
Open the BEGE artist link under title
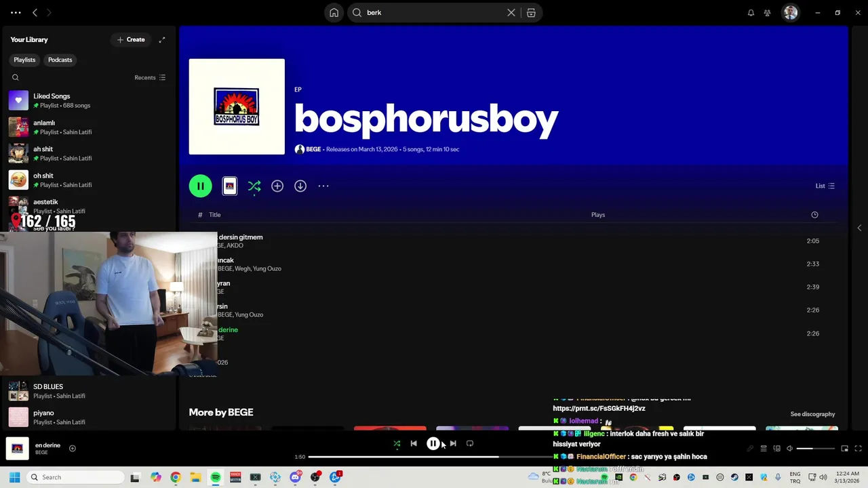[x=313, y=149]
